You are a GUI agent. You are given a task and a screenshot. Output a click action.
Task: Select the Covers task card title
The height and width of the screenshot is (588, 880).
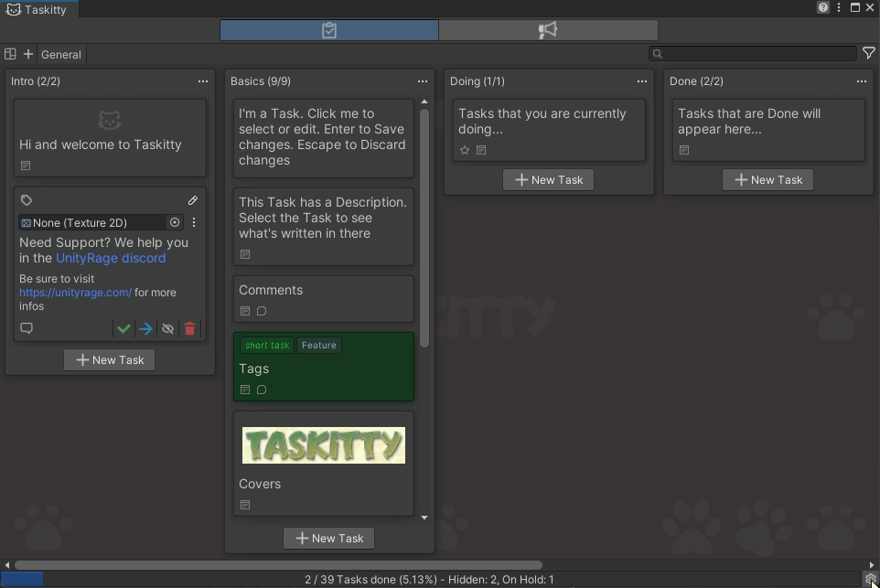point(259,484)
